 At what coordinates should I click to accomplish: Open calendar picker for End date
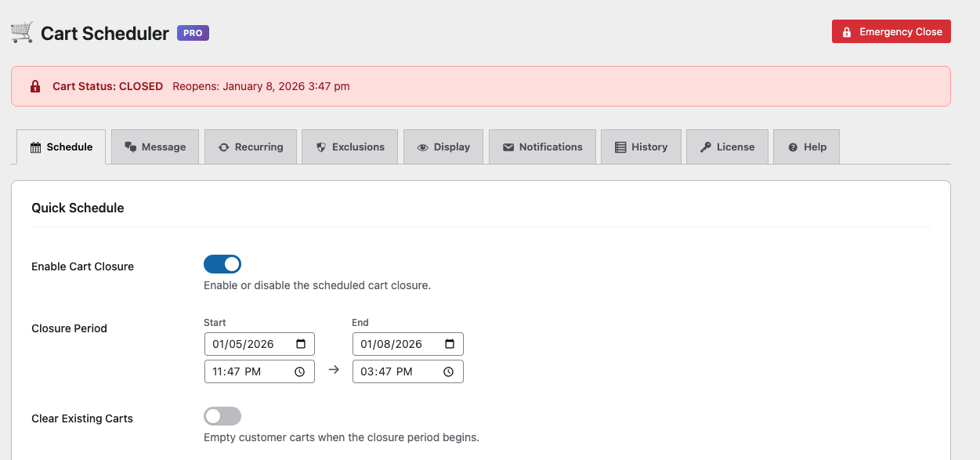[x=450, y=344]
